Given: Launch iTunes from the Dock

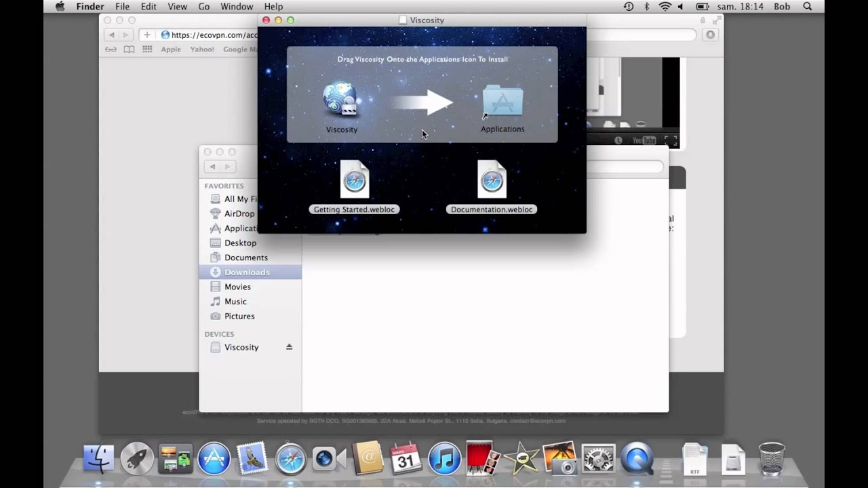Looking at the screenshot, I should 445,459.
